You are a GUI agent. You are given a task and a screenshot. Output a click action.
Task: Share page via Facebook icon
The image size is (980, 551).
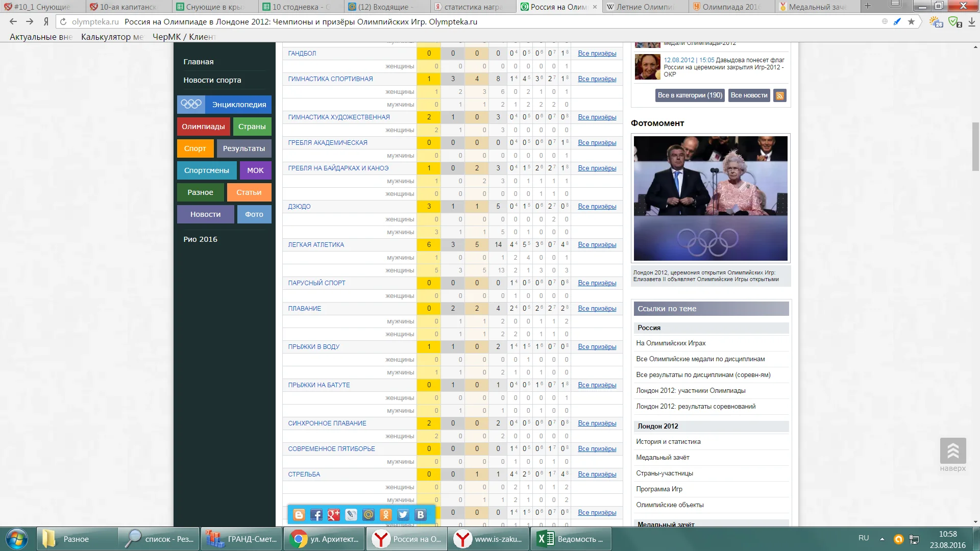[316, 515]
